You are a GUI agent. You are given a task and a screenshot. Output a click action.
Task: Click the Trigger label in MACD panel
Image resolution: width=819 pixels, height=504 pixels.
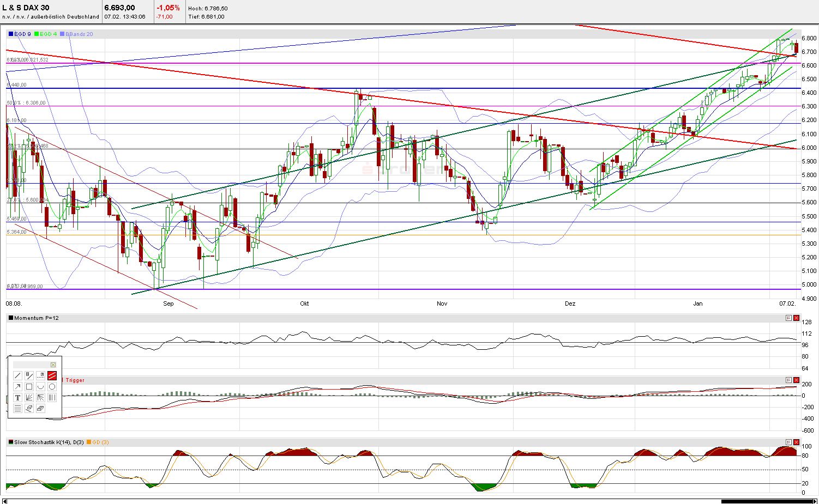click(x=75, y=380)
